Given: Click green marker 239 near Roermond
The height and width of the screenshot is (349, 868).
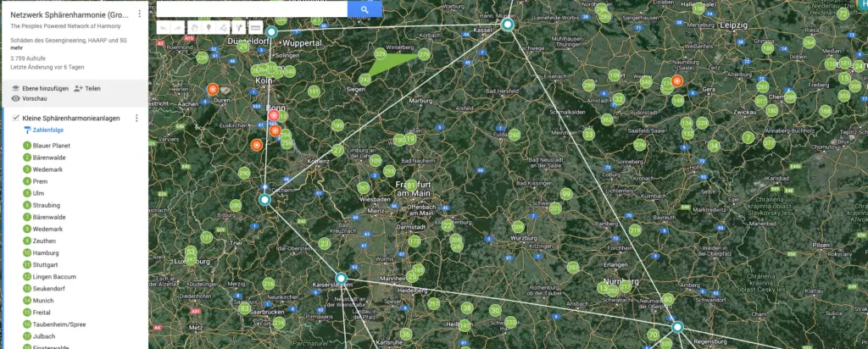Looking at the screenshot, I should (x=202, y=58).
